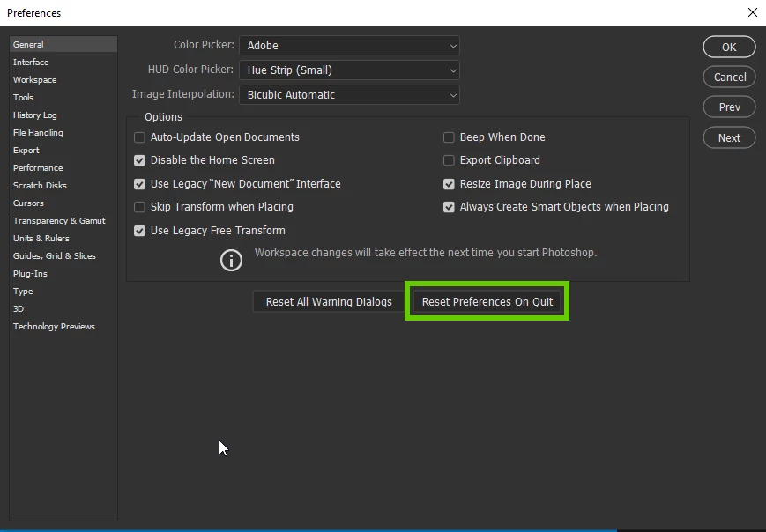Go to Tools preferences
This screenshot has width=766, height=532.
63,97
